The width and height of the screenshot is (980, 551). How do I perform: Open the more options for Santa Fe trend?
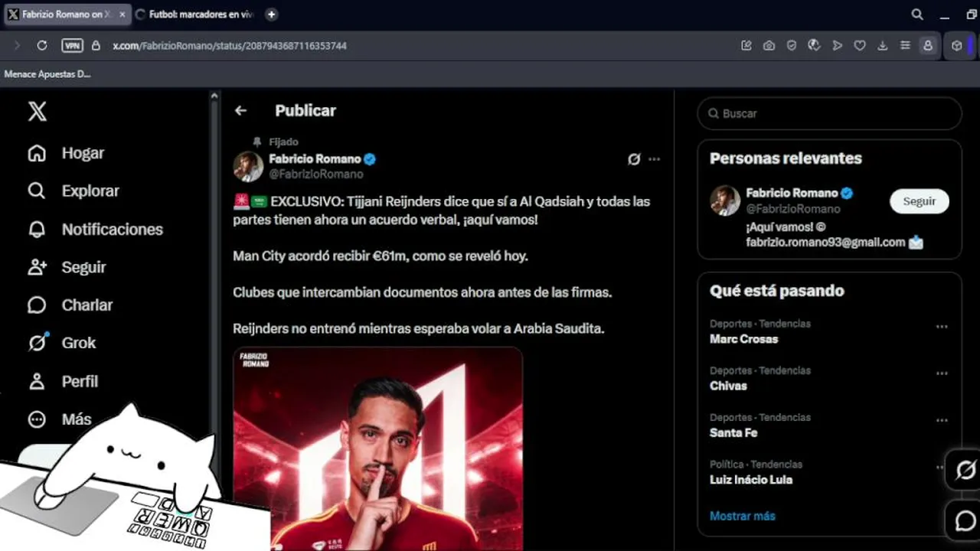click(x=942, y=420)
